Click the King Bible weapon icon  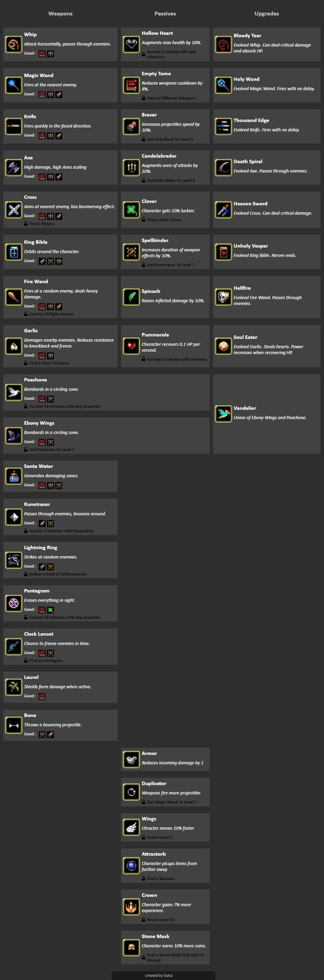[14, 252]
